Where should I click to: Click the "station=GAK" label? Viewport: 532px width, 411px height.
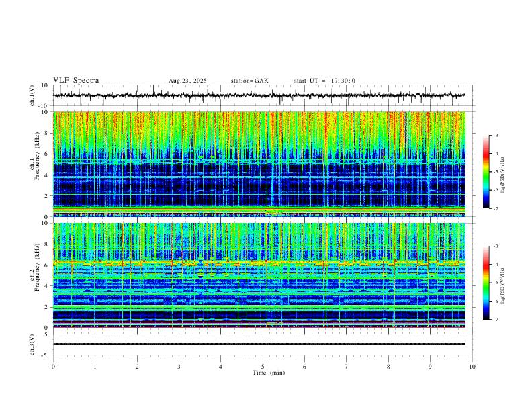(249, 81)
